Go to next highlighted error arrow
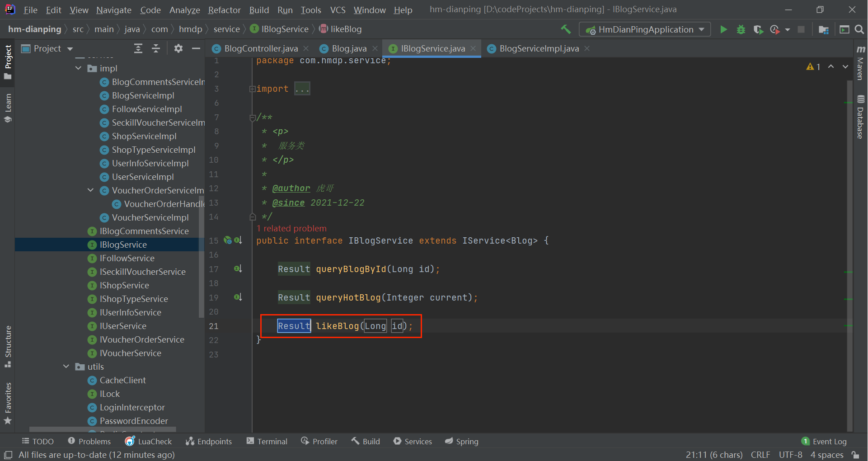This screenshot has height=461, width=868. (x=845, y=66)
